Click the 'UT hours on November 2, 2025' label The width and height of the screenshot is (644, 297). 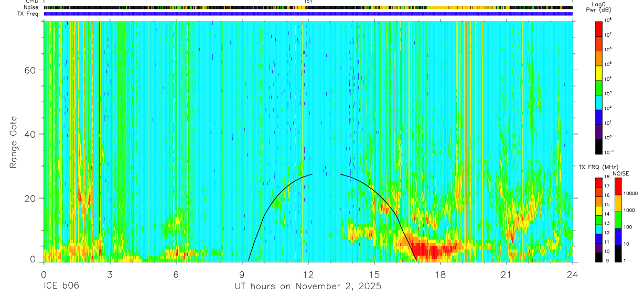pos(308,287)
